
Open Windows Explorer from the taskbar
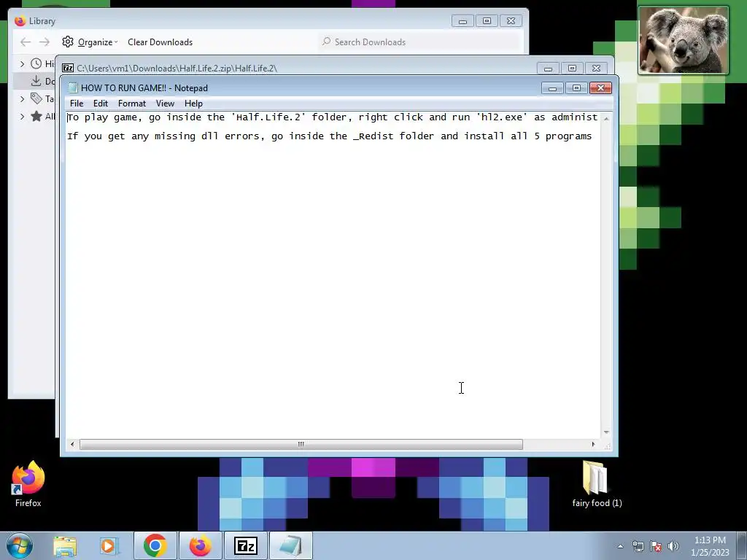(x=65, y=546)
